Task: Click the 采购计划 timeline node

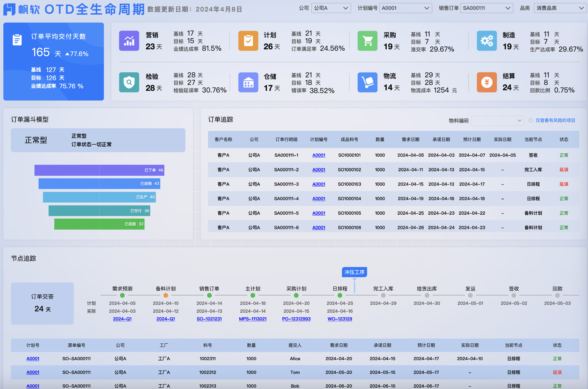Action: tap(296, 295)
